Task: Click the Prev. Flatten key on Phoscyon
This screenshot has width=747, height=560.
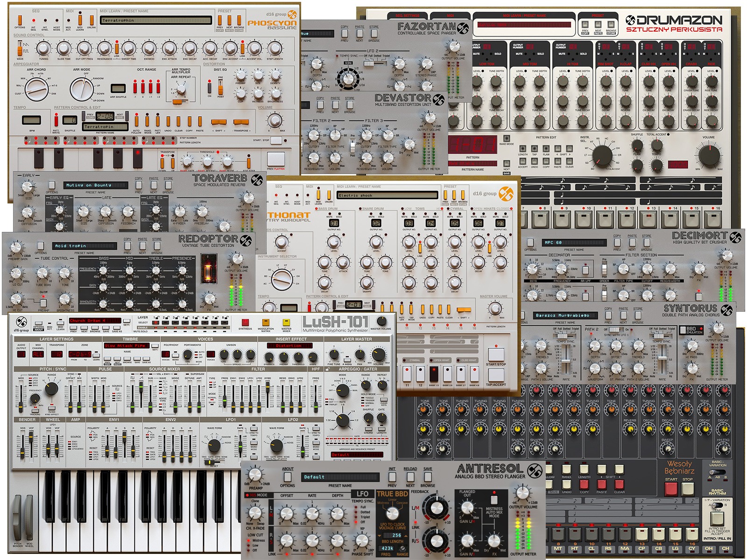Action: 275,159
